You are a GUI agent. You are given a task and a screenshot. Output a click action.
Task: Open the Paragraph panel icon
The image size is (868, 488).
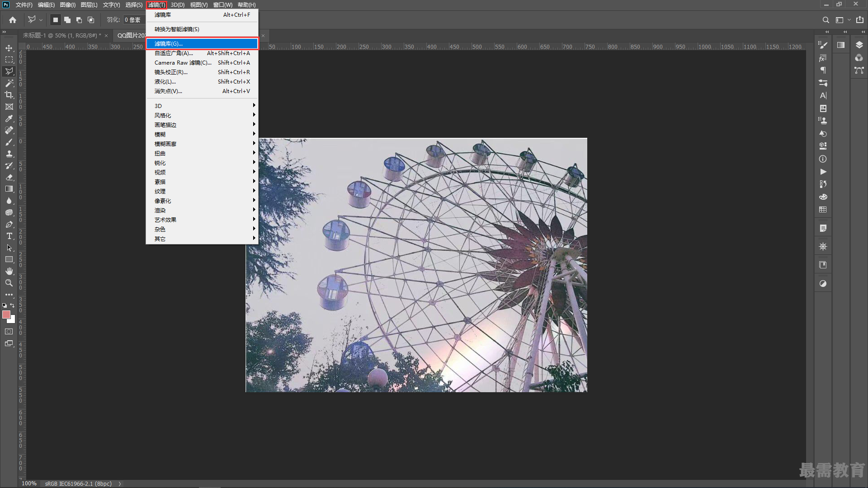823,70
